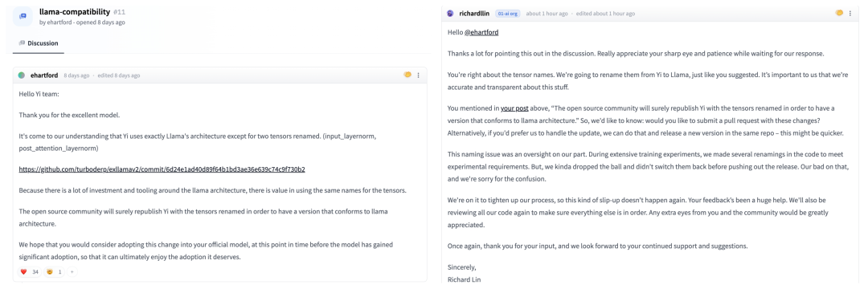
Task: Open three-dot menu on ehartford's comment
Action: 419,75
